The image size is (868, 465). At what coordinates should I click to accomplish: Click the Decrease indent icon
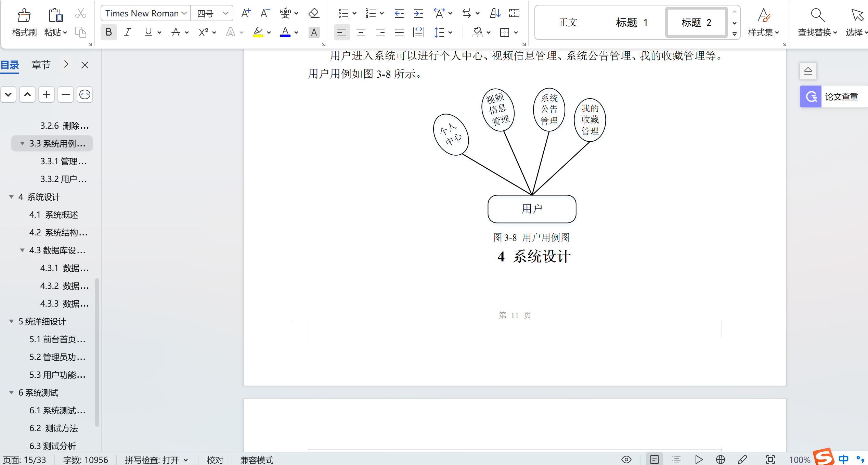pyautogui.click(x=399, y=13)
